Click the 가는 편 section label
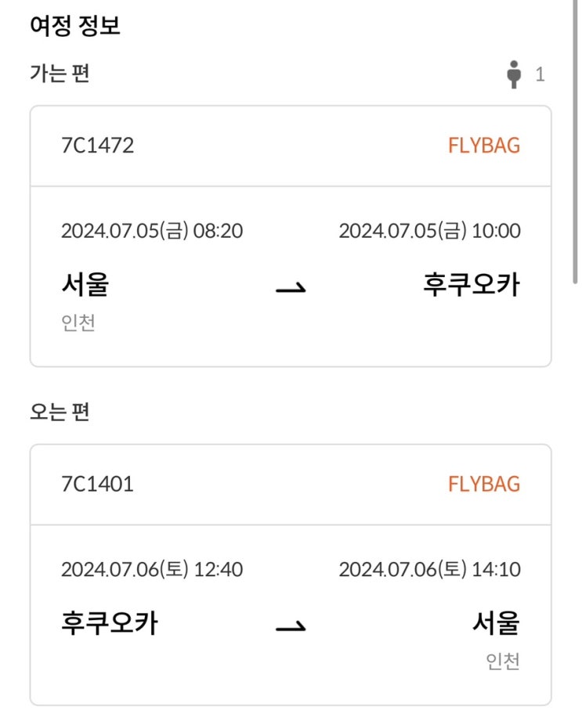582x728 pixels. click(60, 74)
